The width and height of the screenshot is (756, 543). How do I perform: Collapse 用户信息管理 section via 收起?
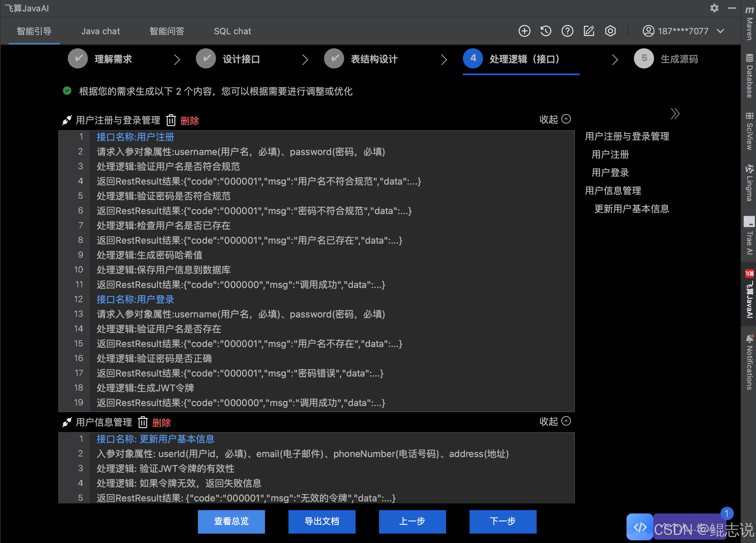pos(555,421)
